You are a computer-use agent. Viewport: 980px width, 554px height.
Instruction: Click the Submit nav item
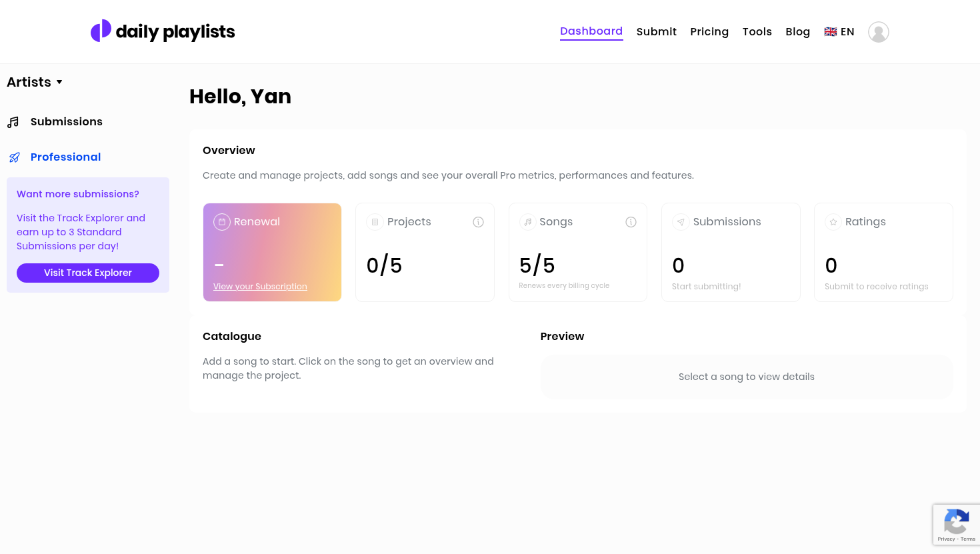(x=657, y=32)
